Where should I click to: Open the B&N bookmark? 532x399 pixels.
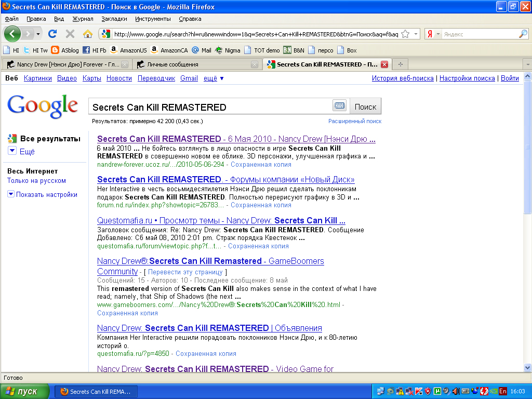tap(294, 50)
